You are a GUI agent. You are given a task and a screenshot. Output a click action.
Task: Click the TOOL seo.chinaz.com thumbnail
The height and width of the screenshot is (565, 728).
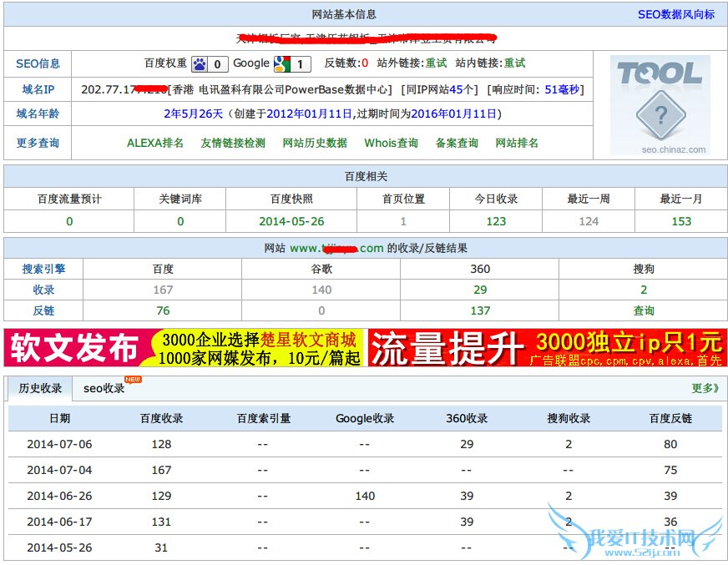660,105
